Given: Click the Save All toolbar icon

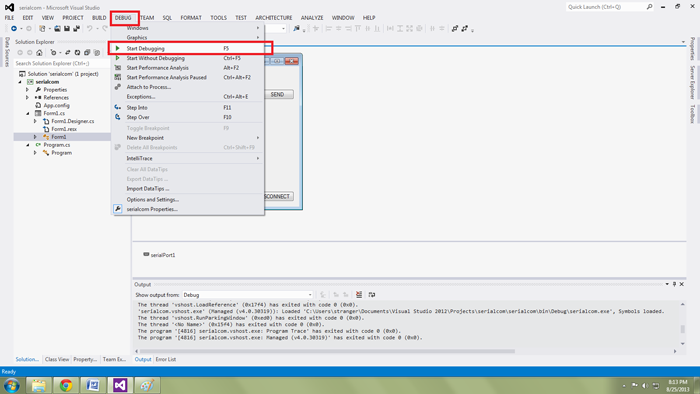Looking at the screenshot, I should pos(76,29).
